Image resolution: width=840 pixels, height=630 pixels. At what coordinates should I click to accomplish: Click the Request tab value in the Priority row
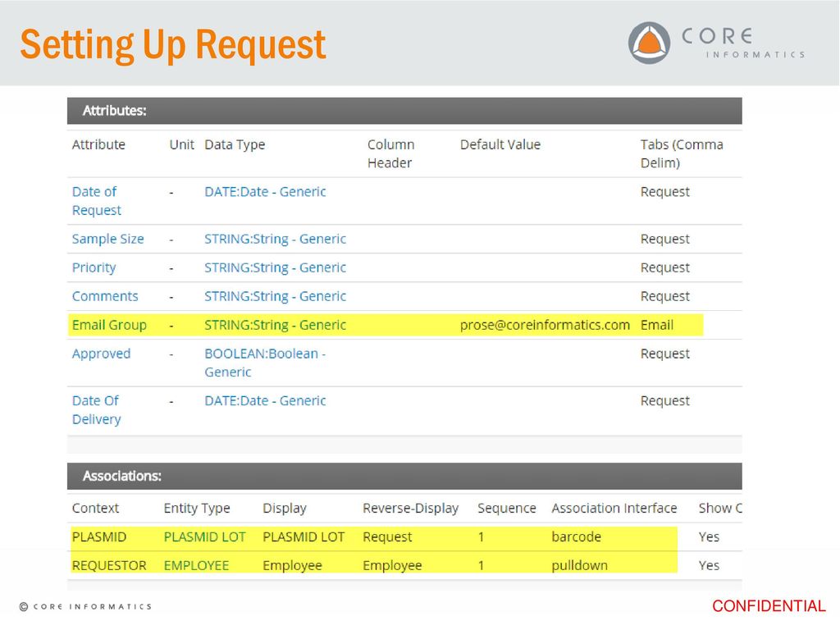point(664,268)
